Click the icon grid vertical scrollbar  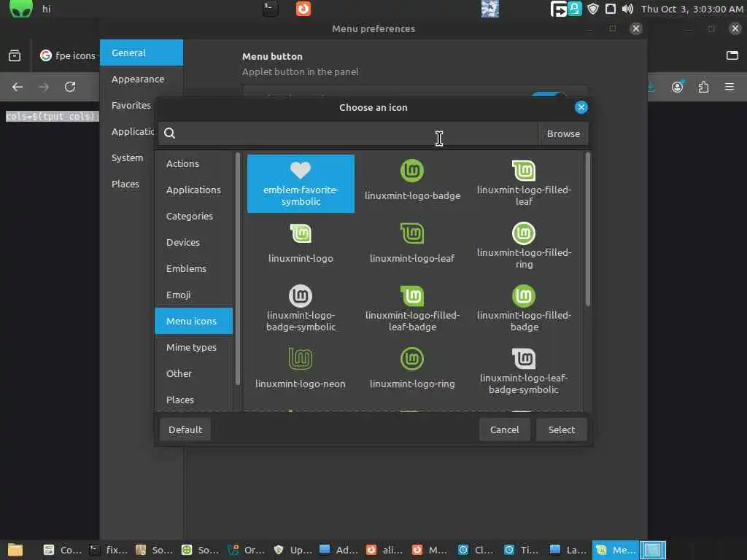(x=588, y=230)
